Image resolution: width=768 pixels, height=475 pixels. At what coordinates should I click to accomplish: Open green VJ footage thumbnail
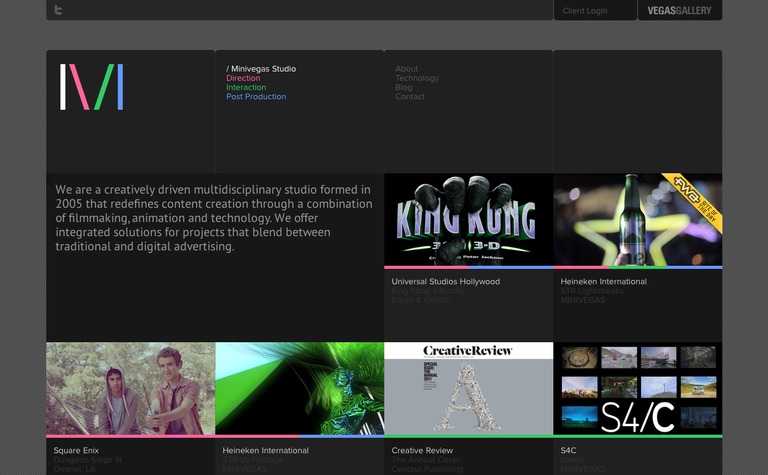pyautogui.click(x=300, y=388)
